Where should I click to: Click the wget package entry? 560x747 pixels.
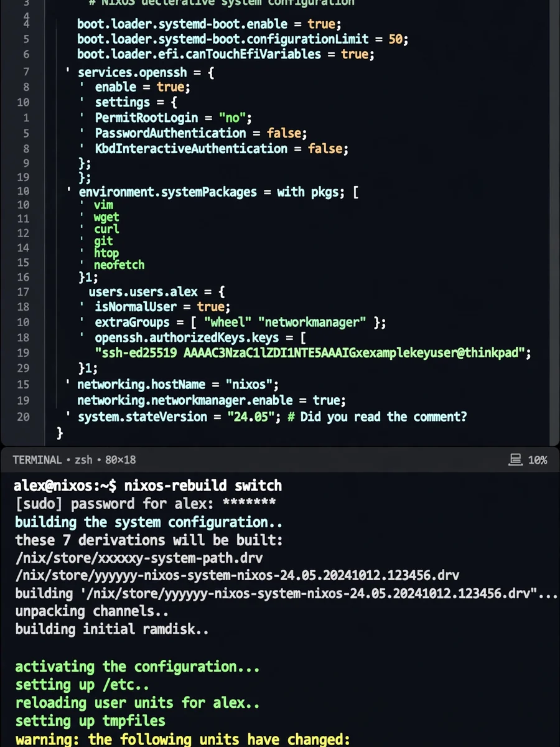pos(106,217)
